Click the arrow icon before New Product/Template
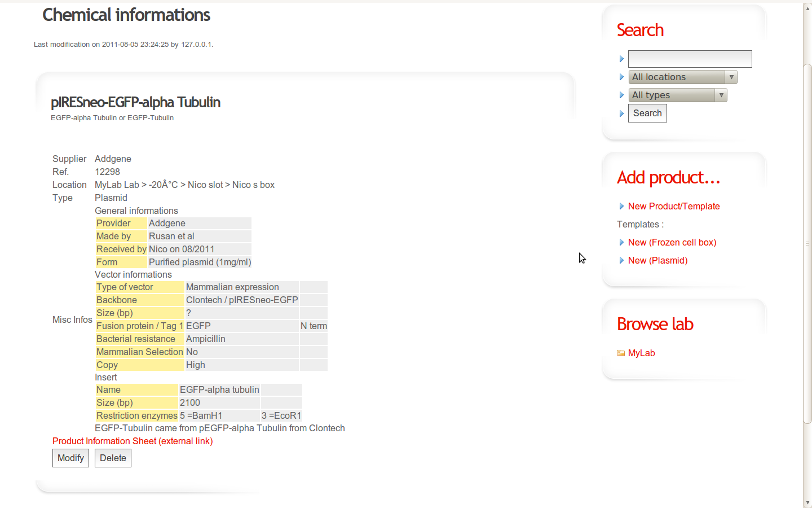 [x=621, y=207]
